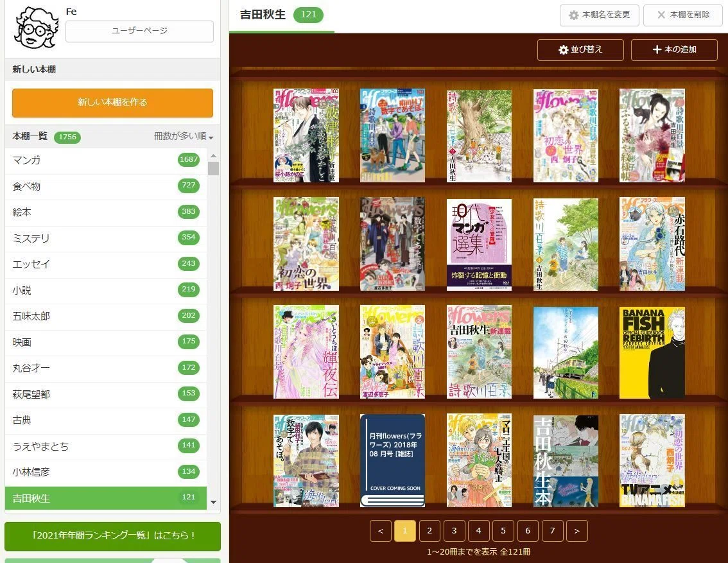Select the エッセイ bookshelf

[x=106, y=264]
